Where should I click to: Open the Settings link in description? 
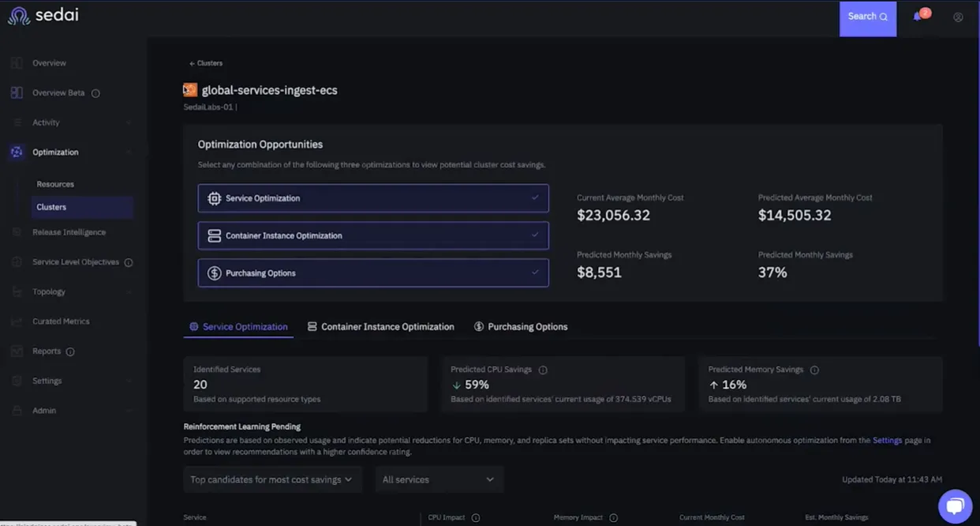[x=887, y=440]
